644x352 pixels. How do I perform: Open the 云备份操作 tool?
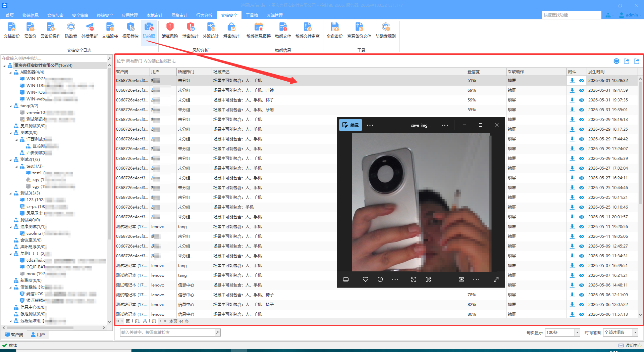[x=51, y=30]
